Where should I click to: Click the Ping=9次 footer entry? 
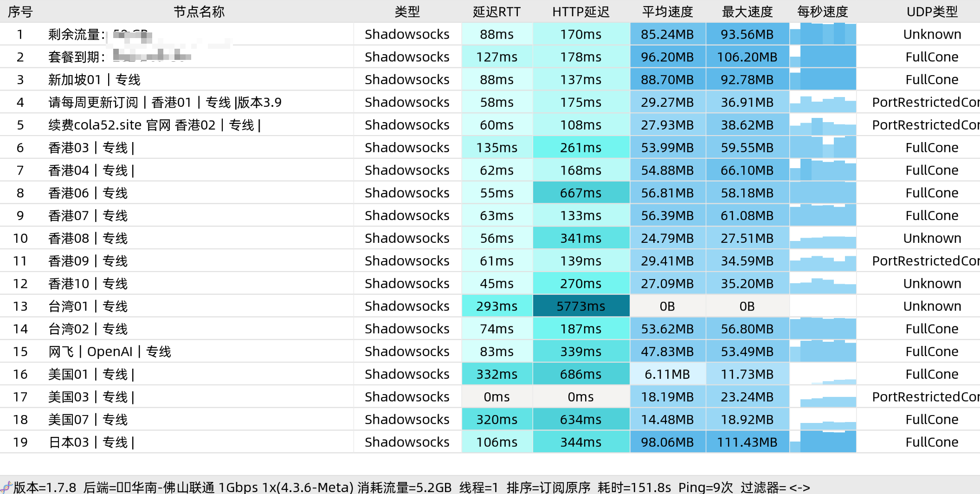click(706, 487)
